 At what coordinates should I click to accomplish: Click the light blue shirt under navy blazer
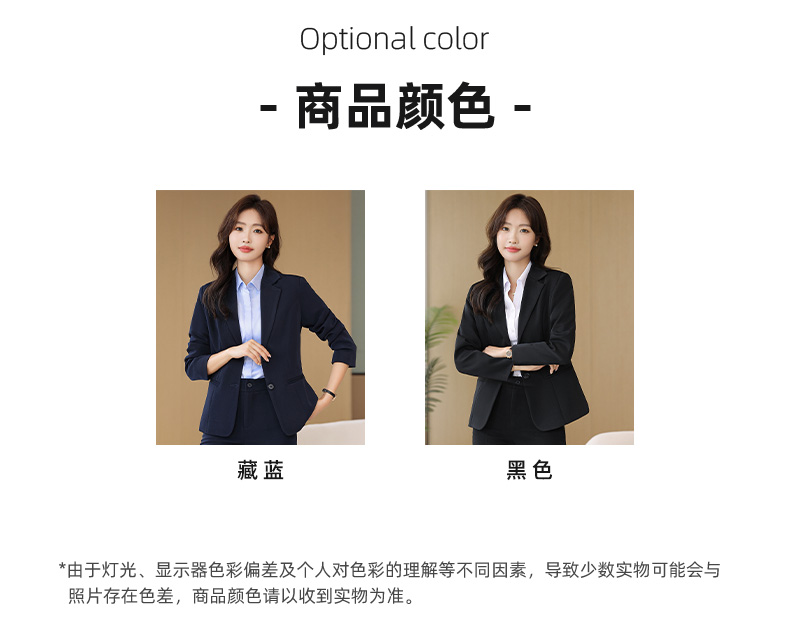250,325
